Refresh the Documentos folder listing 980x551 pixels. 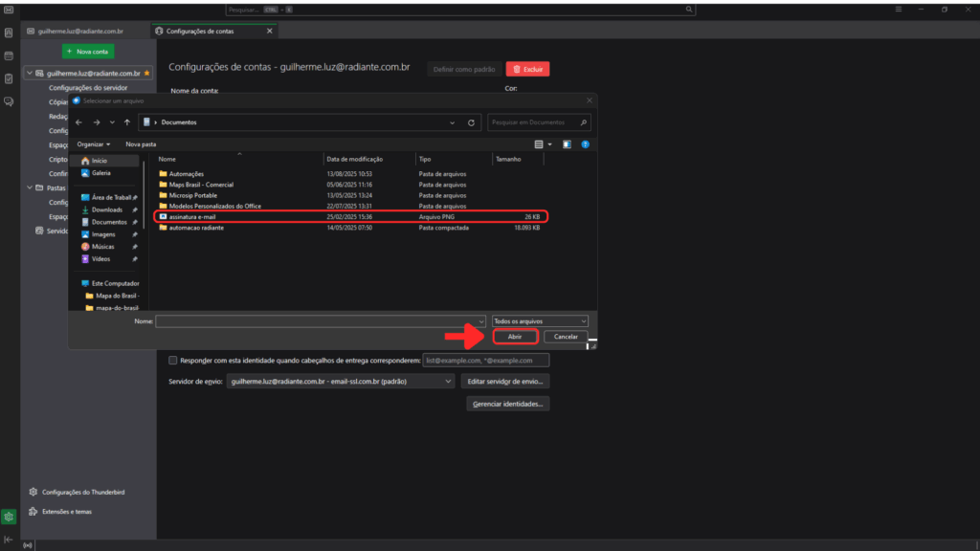coord(471,122)
